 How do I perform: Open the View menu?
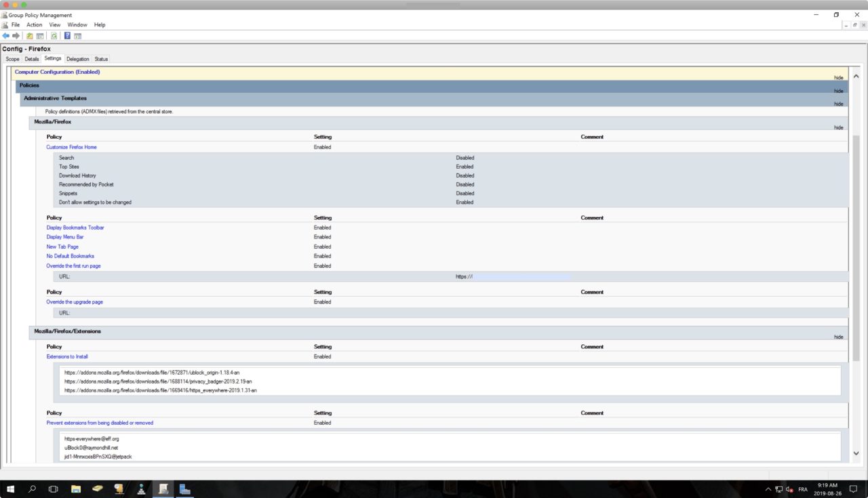coord(55,24)
